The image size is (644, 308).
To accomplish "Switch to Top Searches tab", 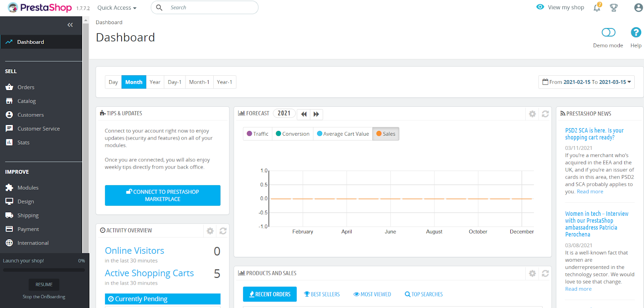I will point(424,294).
